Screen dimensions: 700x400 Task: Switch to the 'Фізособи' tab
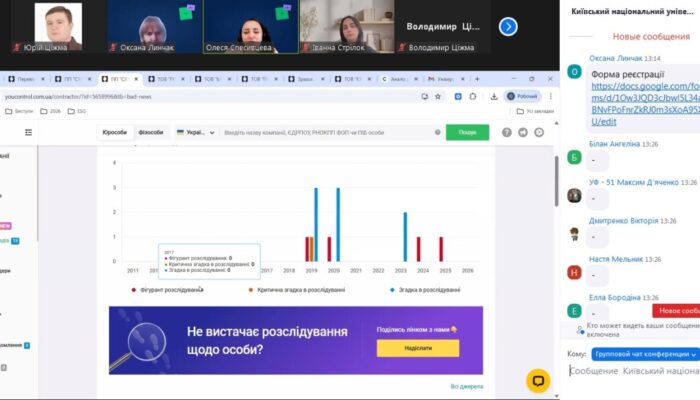click(150, 132)
